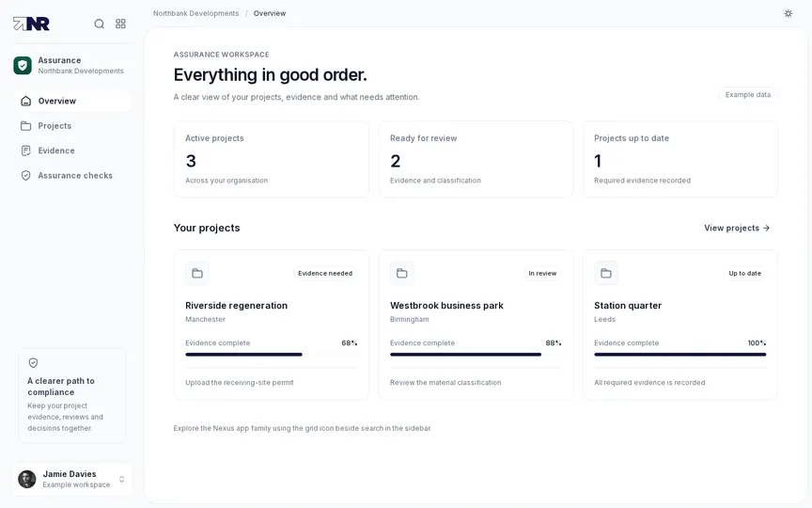Open the Ready for review stat card
Viewport: 812px width, 508px height.
476,159
